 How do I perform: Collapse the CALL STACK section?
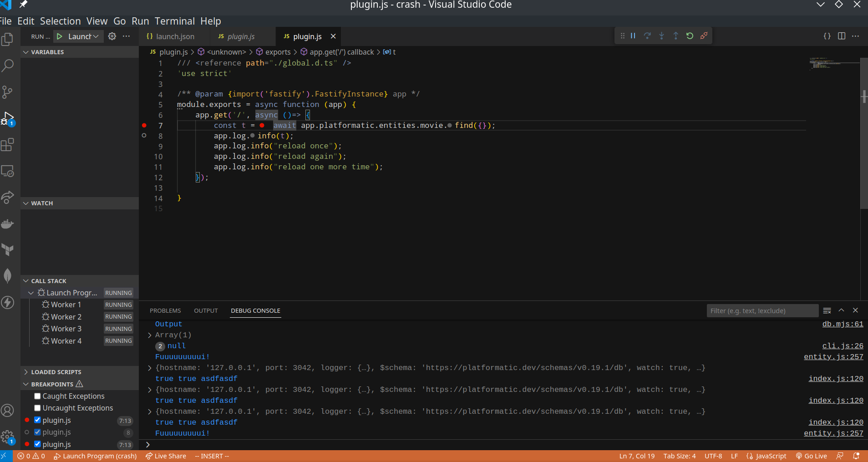pyautogui.click(x=25, y=280)
